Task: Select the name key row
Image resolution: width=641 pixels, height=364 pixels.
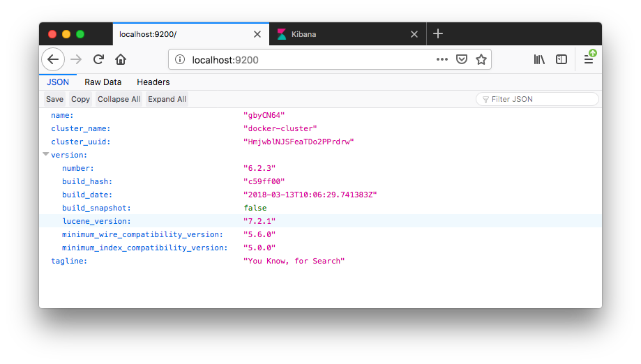Action: click(62, 115)
